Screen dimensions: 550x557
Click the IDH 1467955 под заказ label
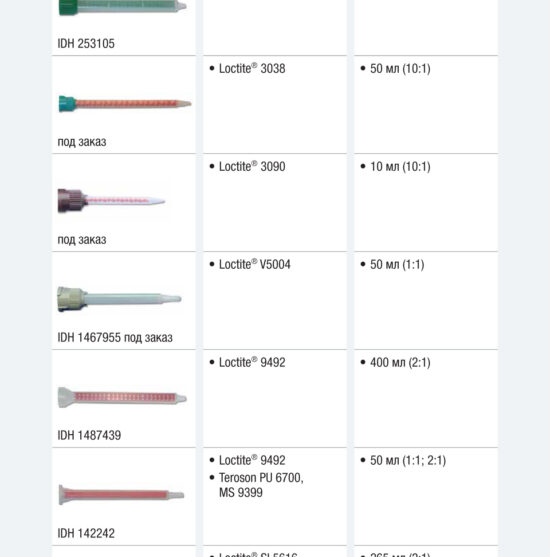pos(115,337)
